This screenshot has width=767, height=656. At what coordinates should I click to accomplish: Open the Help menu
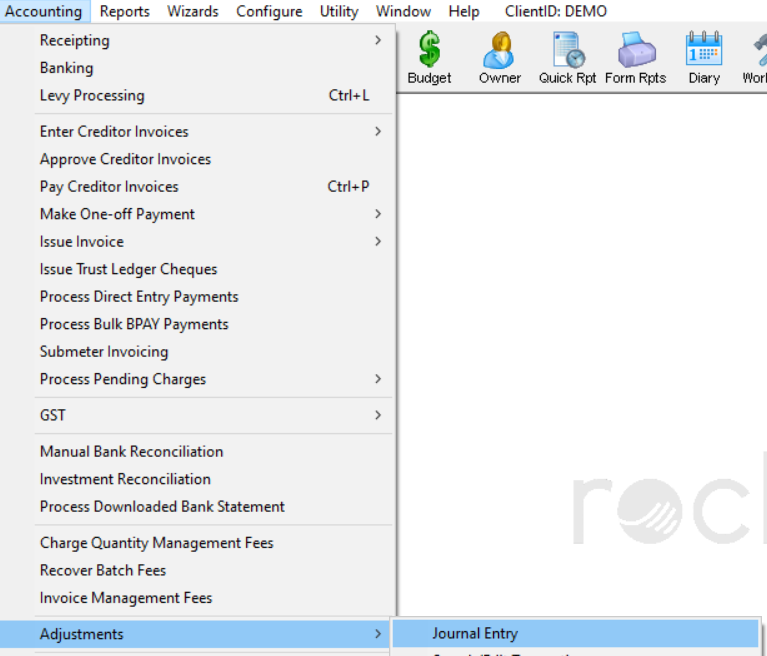click(x=464, y=11)
